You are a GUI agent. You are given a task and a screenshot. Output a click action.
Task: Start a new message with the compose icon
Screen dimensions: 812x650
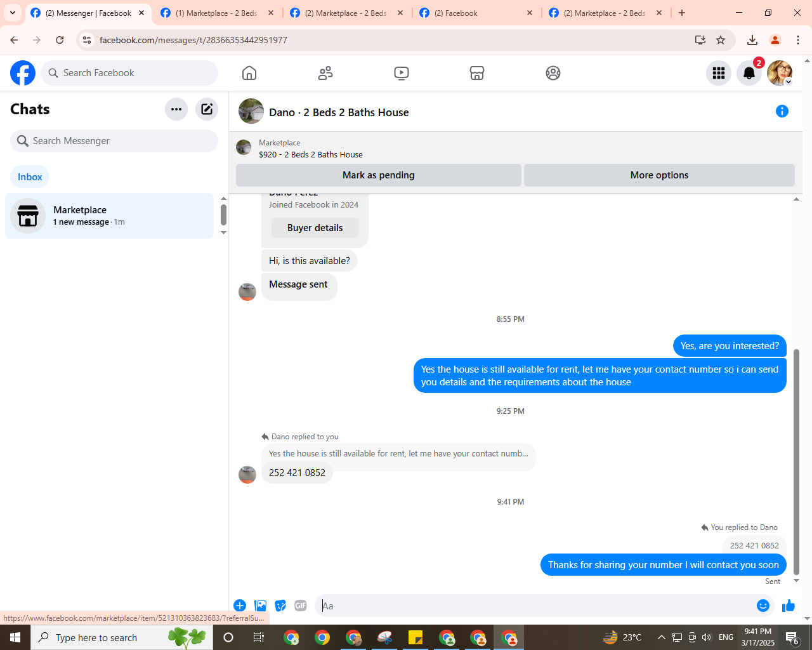tap(207, 109)
